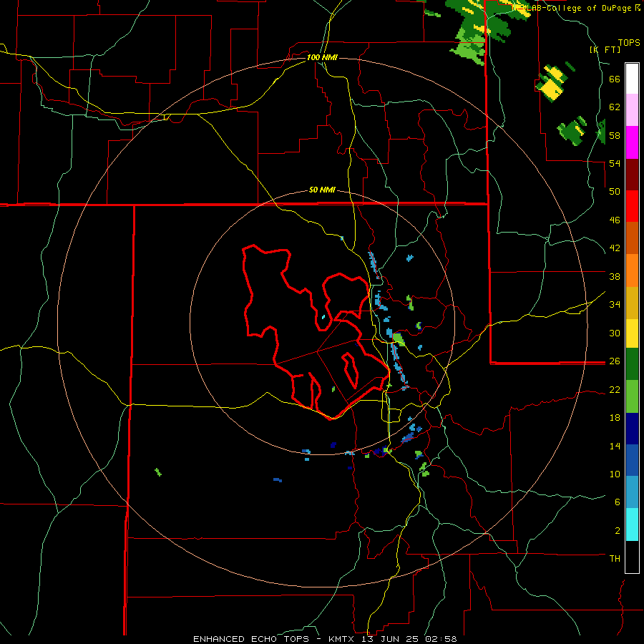Click the dark red (maroon) legend swatch
Screen dimensions: 644x644
pyautogui.click(x=632, y=175)
